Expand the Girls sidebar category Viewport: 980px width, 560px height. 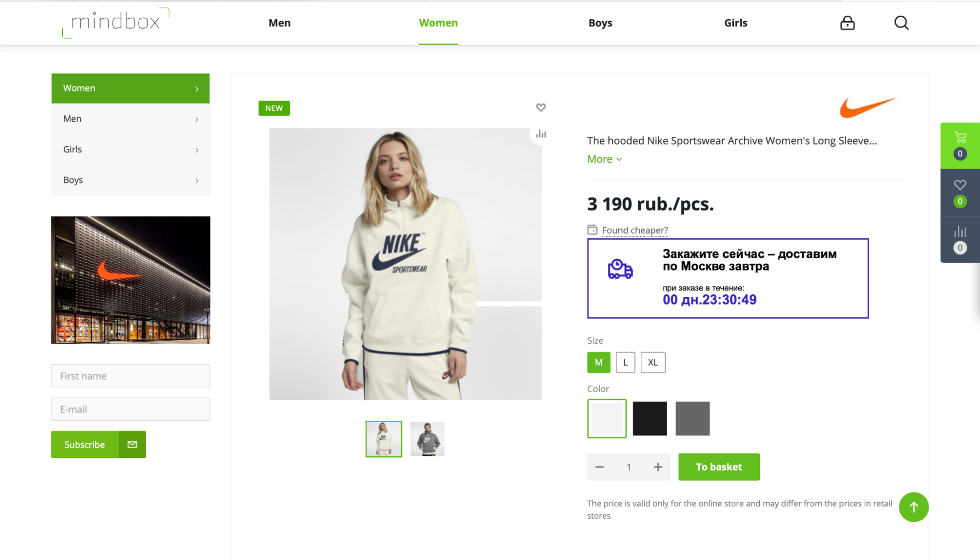(130, 150)
